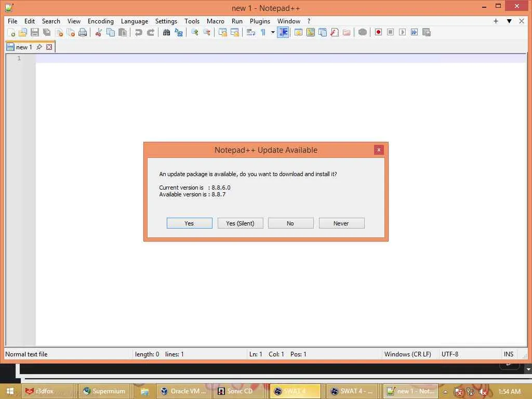Click UTF-8 encoding in status bar
Screen dimensions: 532x399
[450, 354]
